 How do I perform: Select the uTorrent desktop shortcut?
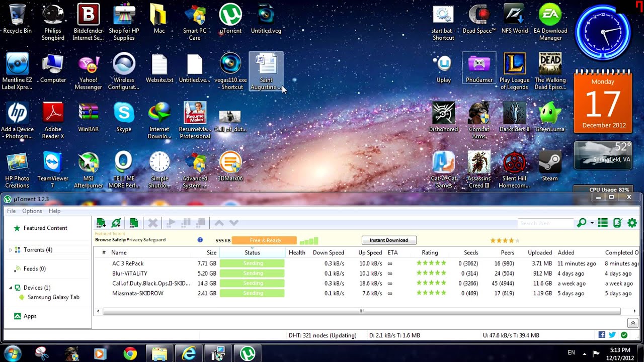230,19
